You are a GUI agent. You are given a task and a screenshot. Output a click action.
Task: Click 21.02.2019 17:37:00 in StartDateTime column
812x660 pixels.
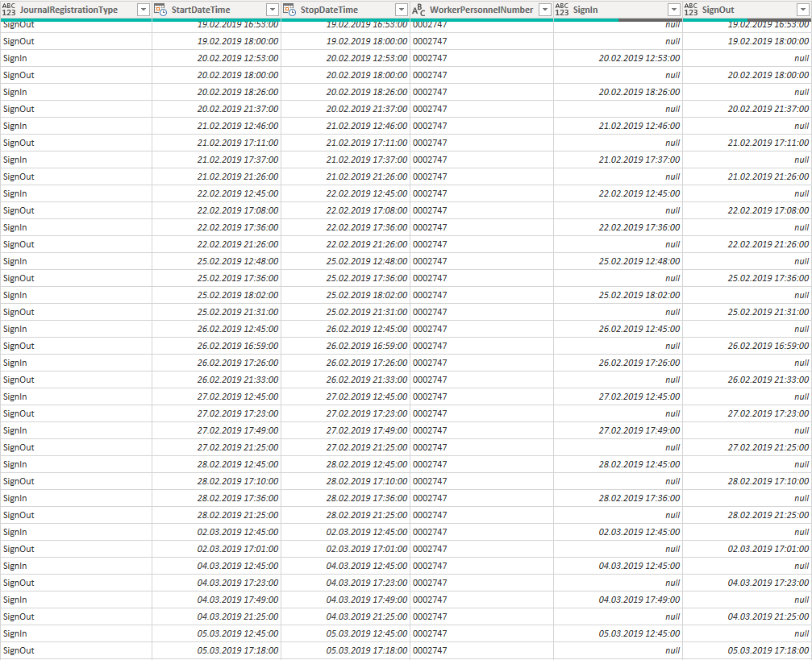238,160
